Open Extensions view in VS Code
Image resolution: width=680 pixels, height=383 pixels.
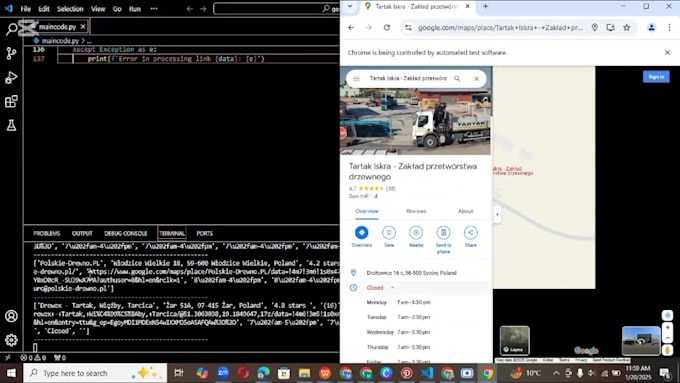(x=11, y=101)
